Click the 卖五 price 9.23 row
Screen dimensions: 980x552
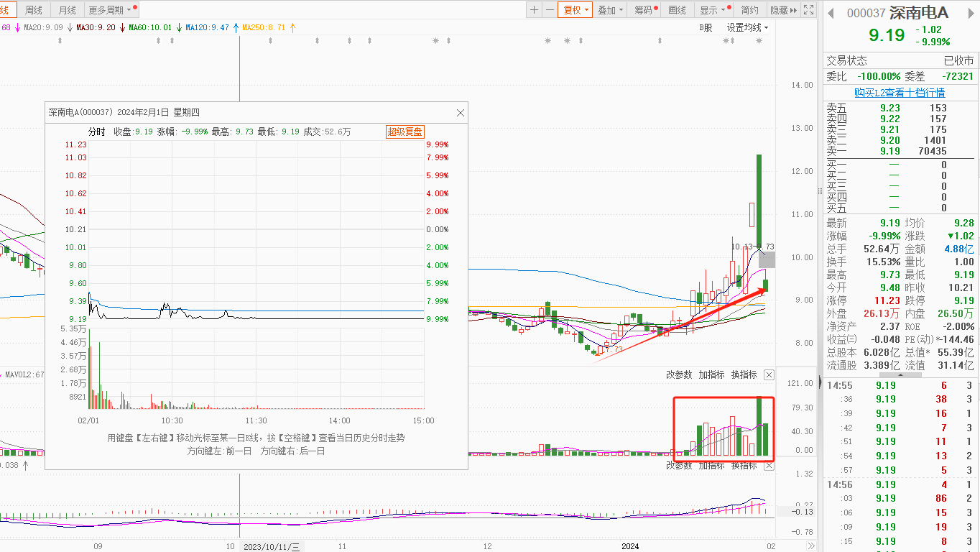(900, 109)
